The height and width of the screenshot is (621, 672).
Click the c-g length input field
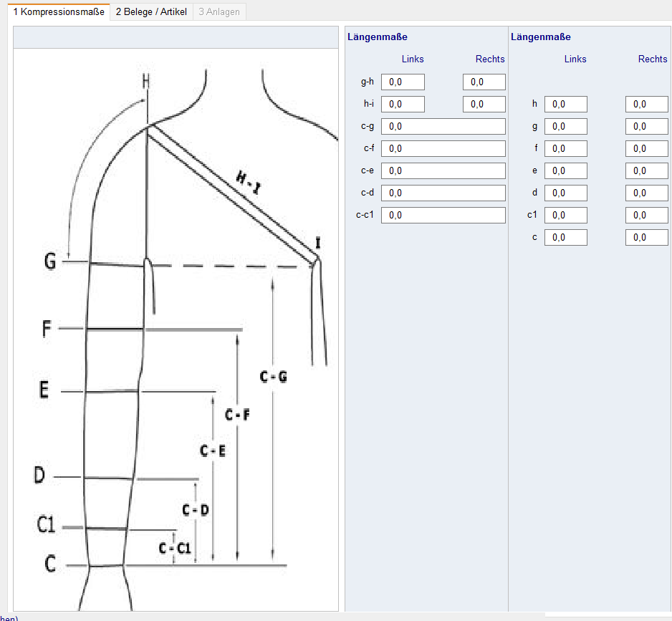(x=443, y=127)
